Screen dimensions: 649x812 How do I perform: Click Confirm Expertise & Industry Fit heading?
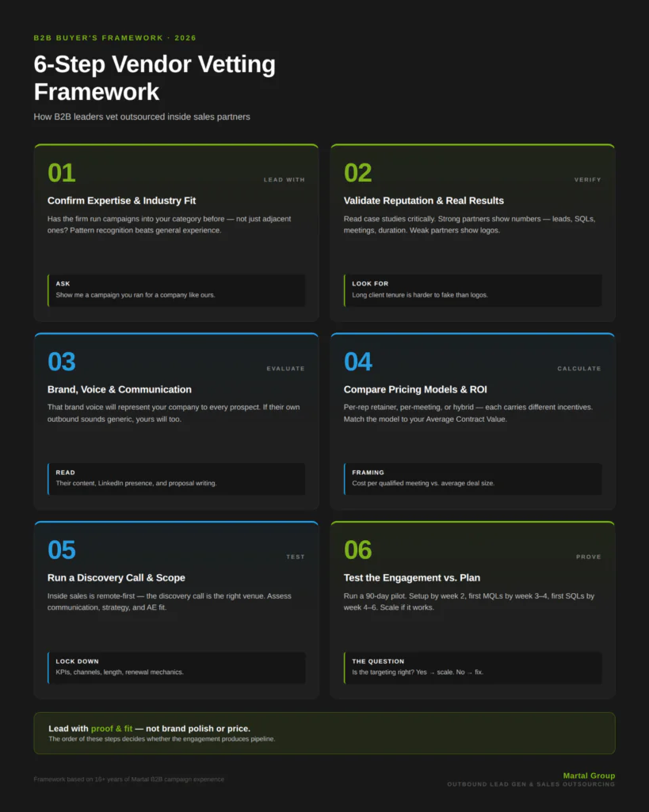click(121, 201)
